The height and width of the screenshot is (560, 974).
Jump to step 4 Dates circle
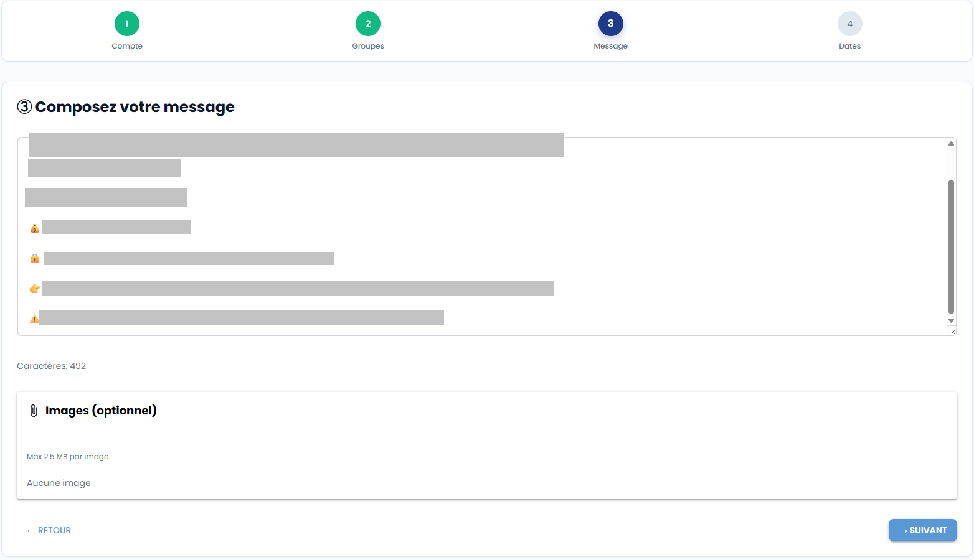849,24
